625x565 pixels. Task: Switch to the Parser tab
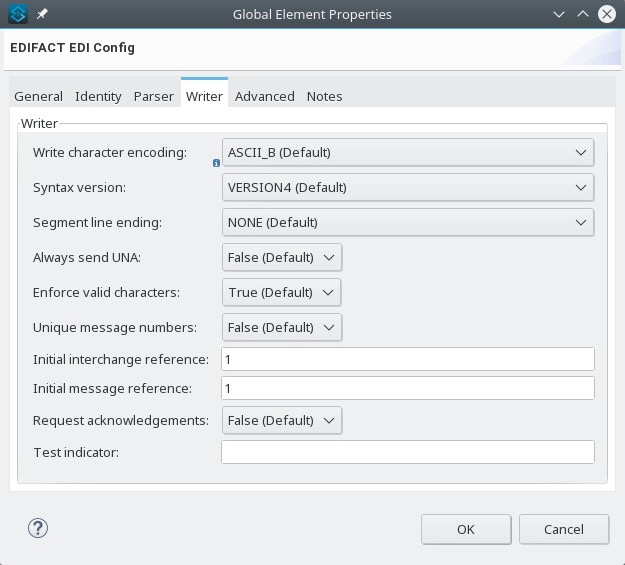click(153, 96)
